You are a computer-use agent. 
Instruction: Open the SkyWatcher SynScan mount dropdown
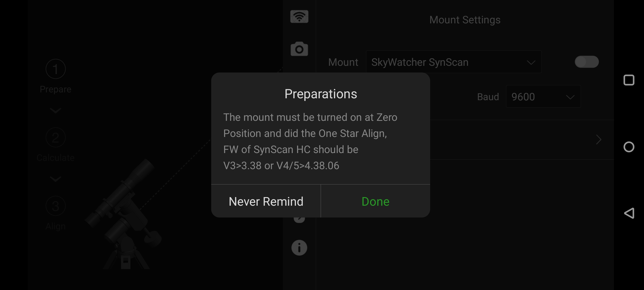453,62
